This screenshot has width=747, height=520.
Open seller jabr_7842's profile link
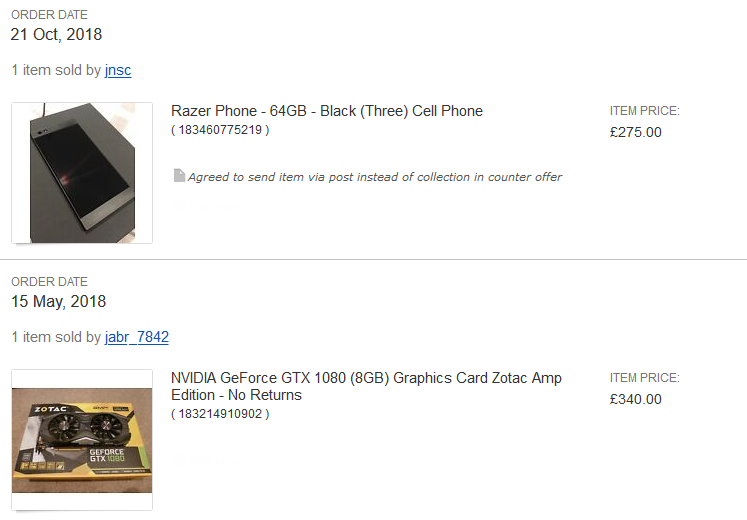(x=137, y=337)
